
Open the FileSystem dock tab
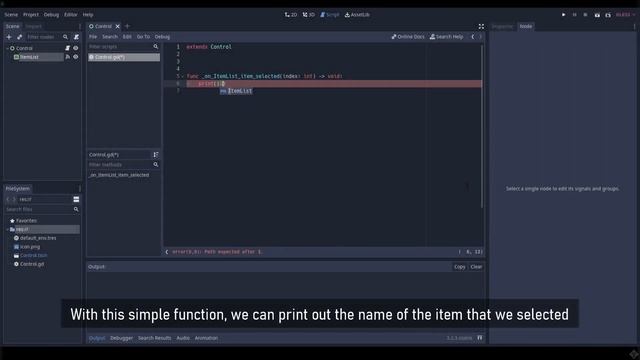18,189
